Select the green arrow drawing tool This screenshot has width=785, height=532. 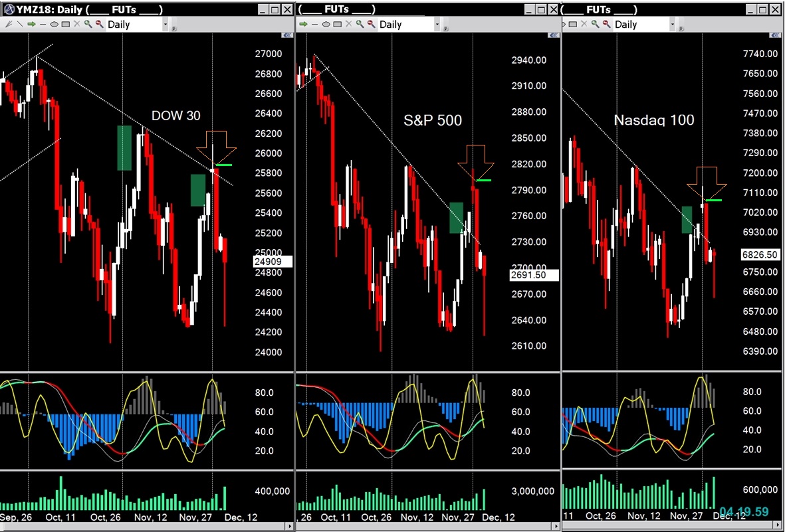[x=31, y=24]
